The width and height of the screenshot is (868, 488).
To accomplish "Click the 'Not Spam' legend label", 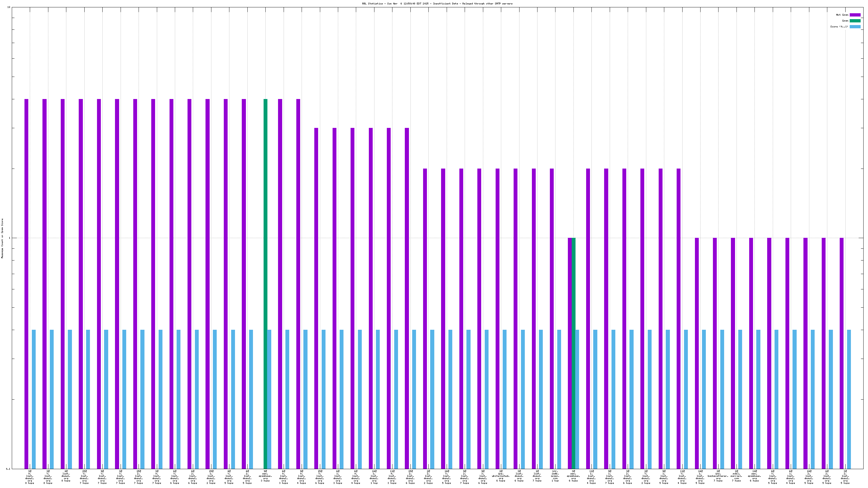I will (x=842, y=15).
